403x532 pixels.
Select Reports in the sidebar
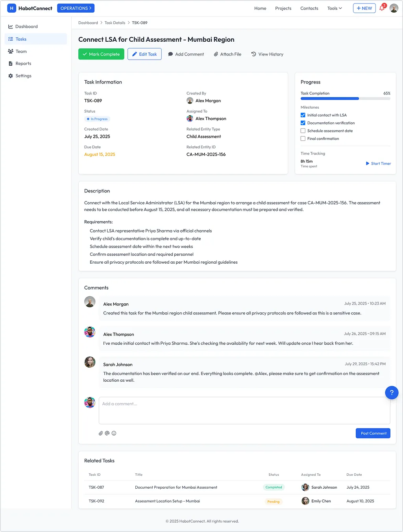[36, 63]
